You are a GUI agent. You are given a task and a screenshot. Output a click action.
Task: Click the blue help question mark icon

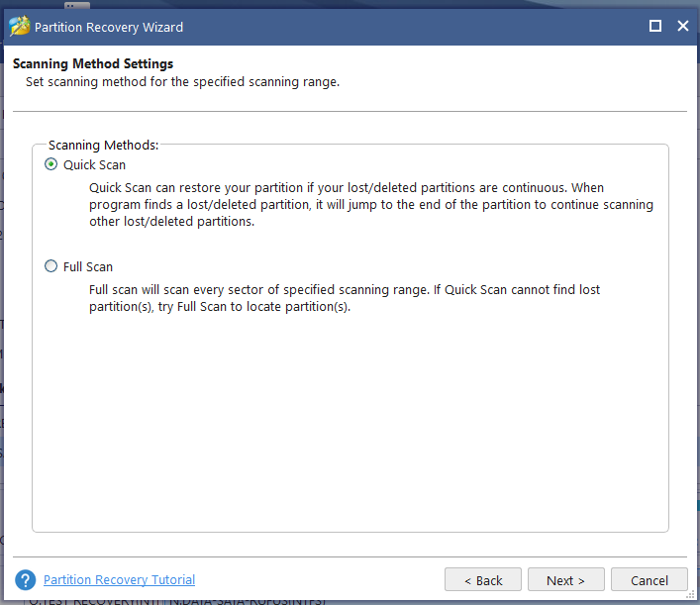(x=26, y=579)
